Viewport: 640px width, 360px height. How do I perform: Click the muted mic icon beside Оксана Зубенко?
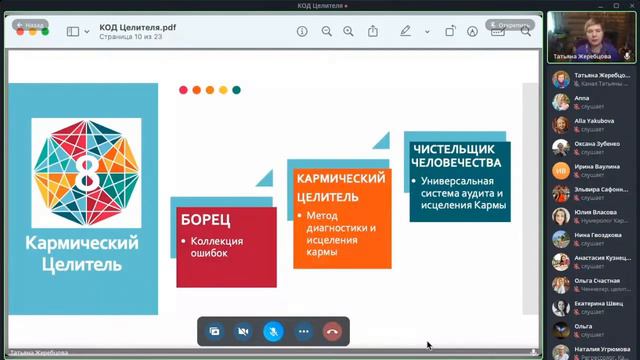(x=577, y=153)
